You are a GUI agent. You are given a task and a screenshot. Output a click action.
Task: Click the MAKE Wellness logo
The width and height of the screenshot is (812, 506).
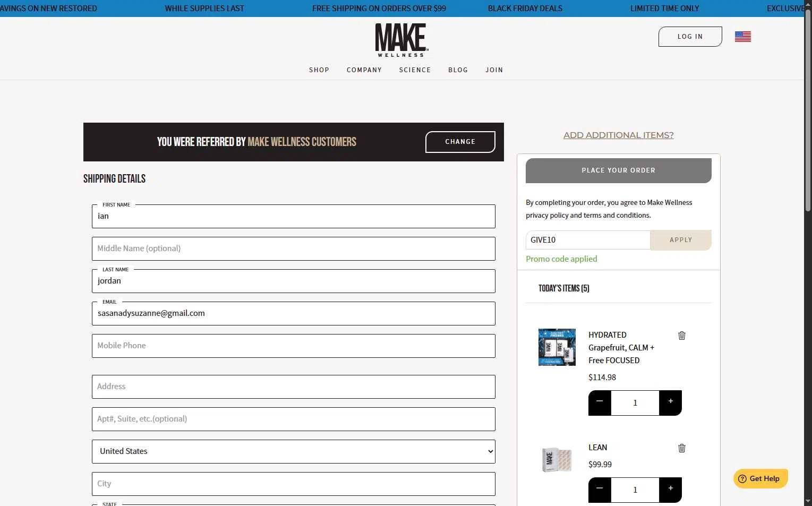click(x=401, y=40)
